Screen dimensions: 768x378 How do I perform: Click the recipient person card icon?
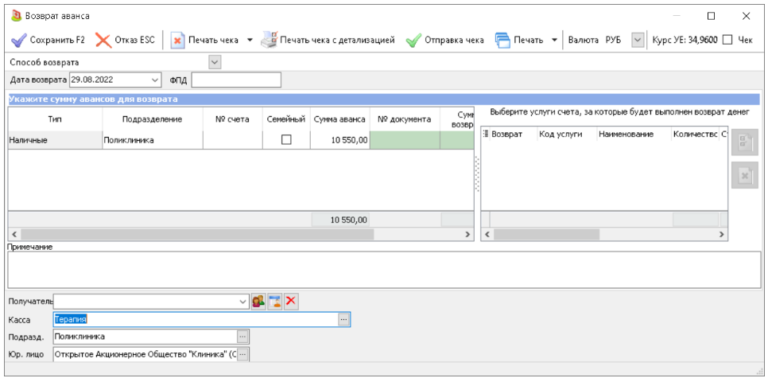(275, 302)
